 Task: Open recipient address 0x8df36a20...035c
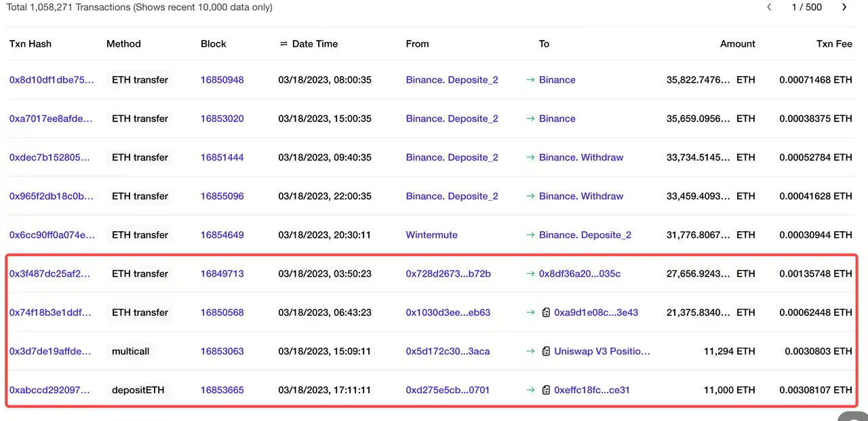580,274
